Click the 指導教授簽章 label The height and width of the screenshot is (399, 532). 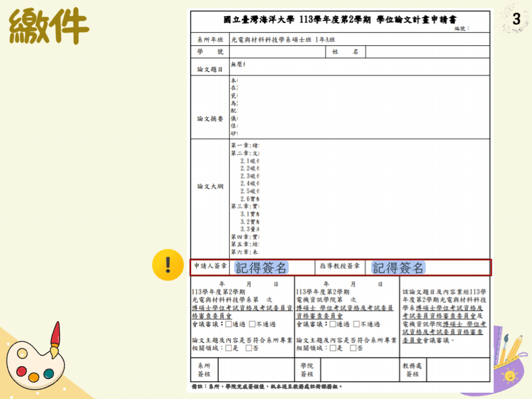[340, 266]
